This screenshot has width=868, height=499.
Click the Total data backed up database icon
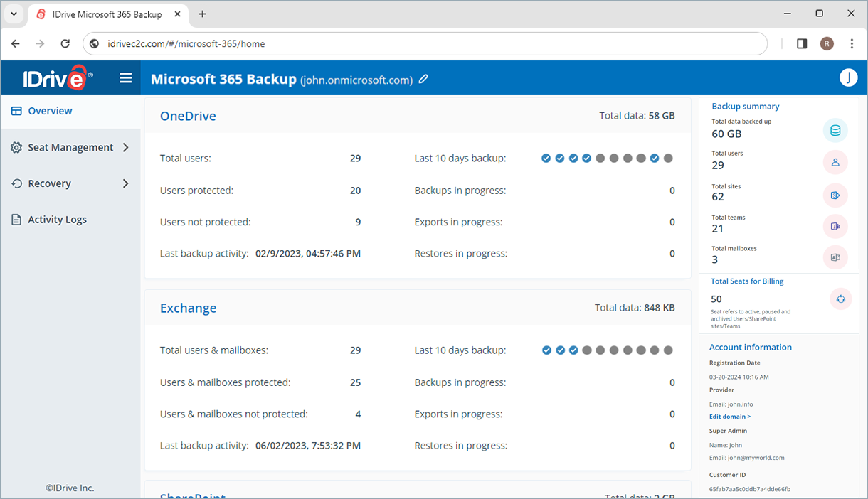pyautogui.click(x=835, y=130)
